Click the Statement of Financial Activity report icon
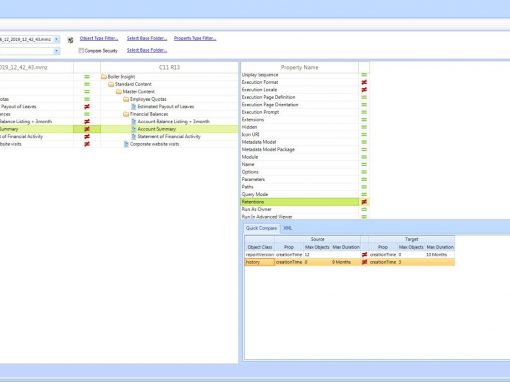The width and height of the screenshot is (510, 382). click(134, 137)
